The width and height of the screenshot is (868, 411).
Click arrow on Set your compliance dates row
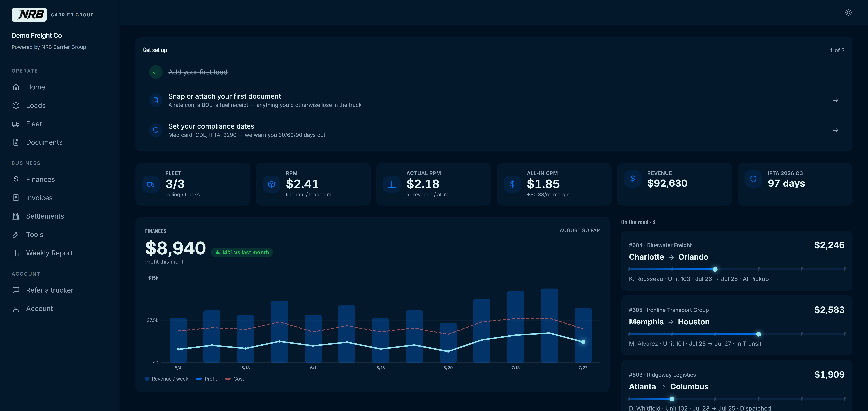(836, 130)
